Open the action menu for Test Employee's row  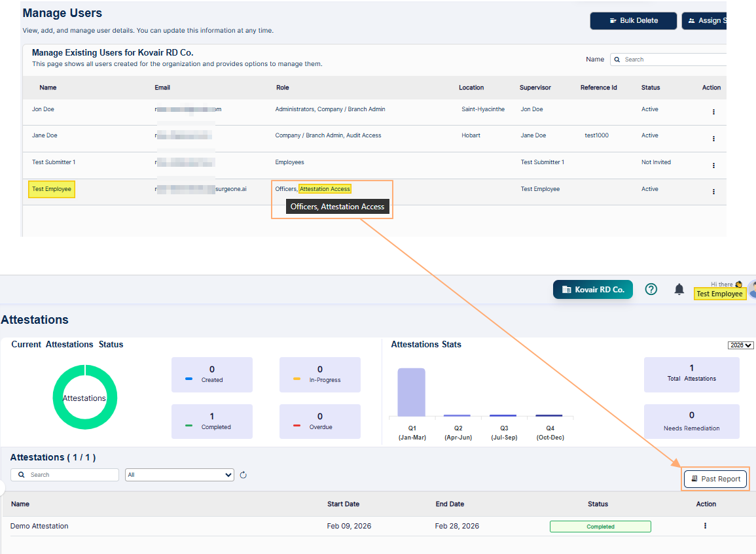point(713,192)
